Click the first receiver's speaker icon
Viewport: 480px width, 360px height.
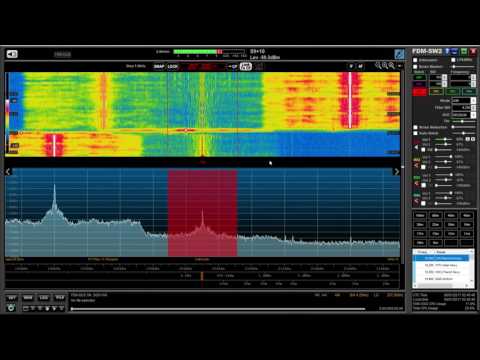pyautogui.click(x=417, y=147)
